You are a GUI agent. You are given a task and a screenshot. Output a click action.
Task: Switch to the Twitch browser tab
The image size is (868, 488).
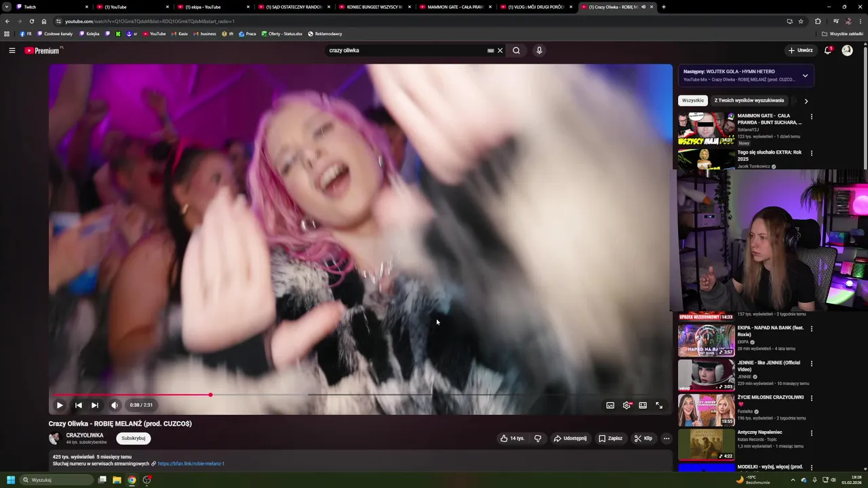51,7
